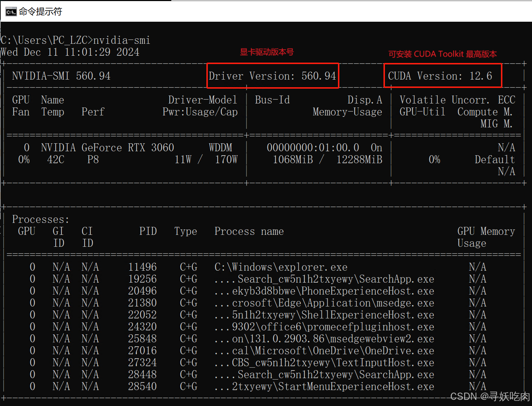Click the msedgewebview2.exe process path
This screenshot has width=532, height=406.
pos(324,339)
